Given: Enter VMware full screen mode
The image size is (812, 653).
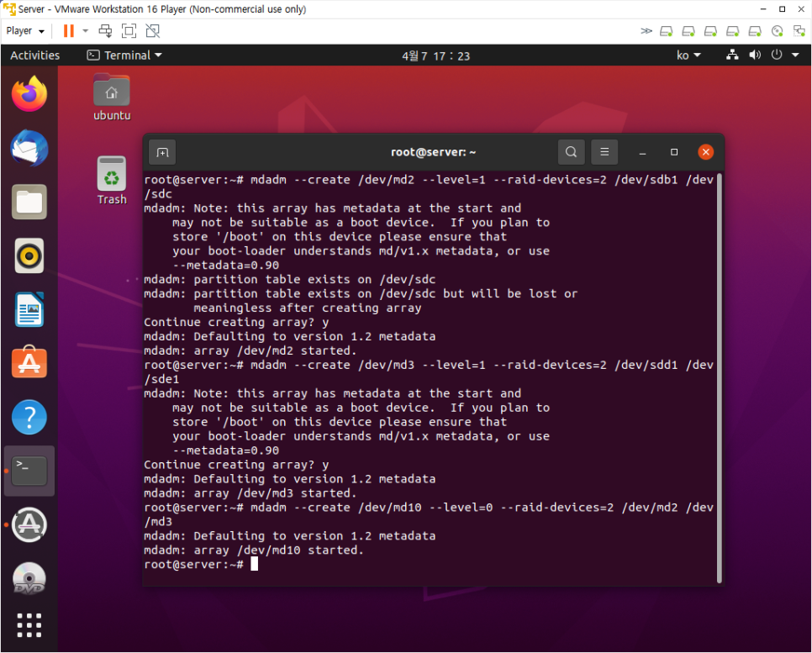Looking at the screenshot, I should pos(129,31).
